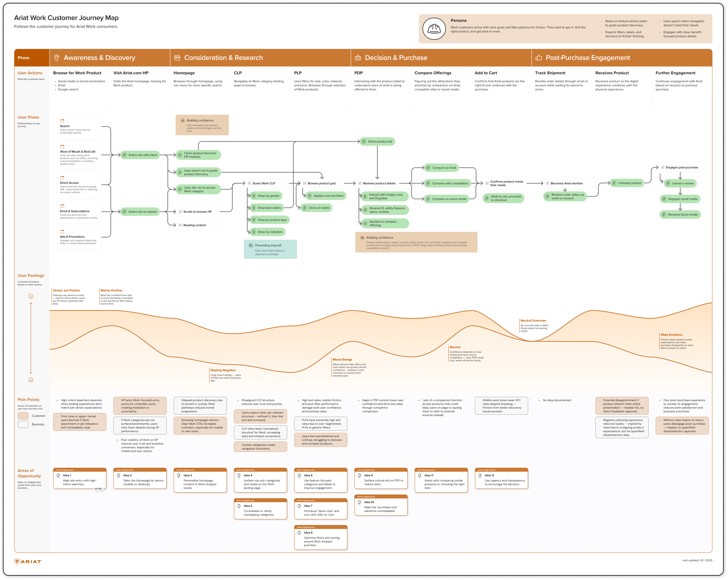The image size is (728, 580).
Task: Click the lightning icon on Shop by gender
Action: coord(254,196)
